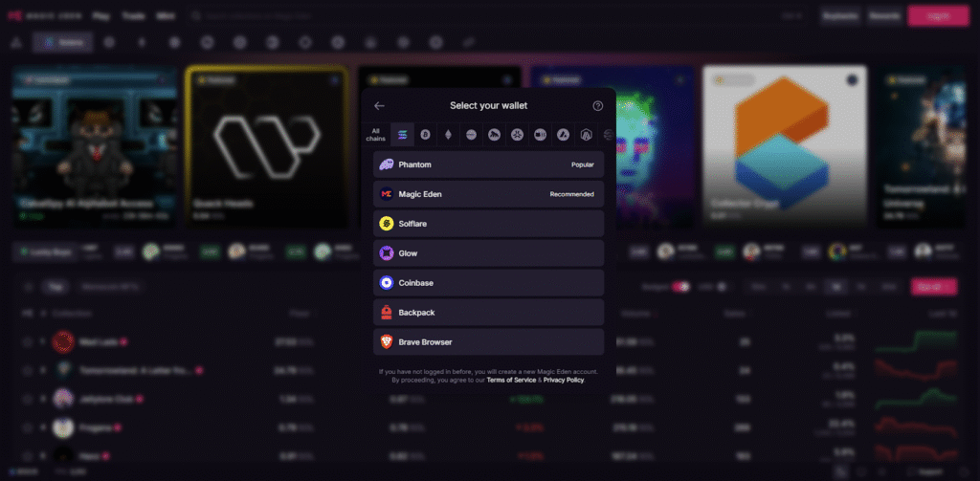Open the Privacy Policy link
Screen dimensions: 980x481
[x=564, y=380]
